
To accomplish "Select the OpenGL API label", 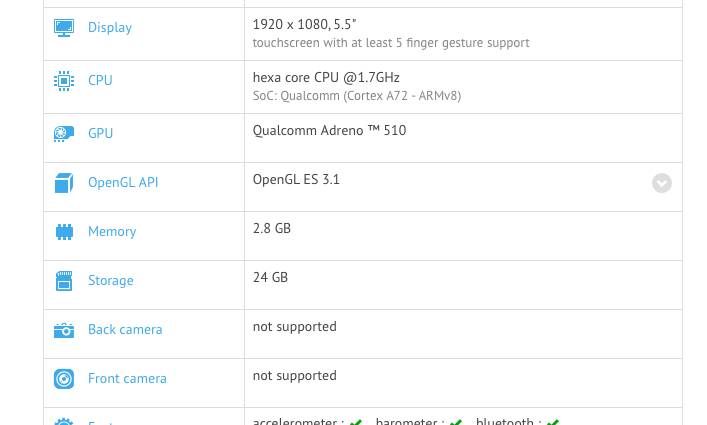I will 123,183.
